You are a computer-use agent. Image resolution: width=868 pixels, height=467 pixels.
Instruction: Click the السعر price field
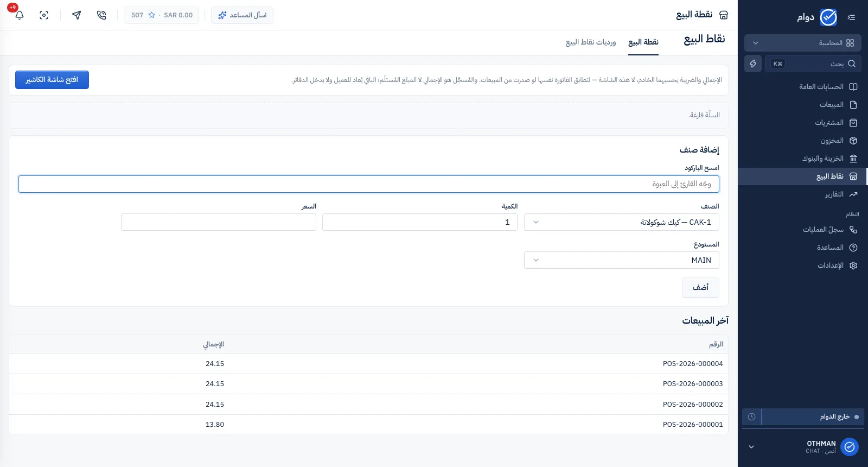(x=219, y=222)
